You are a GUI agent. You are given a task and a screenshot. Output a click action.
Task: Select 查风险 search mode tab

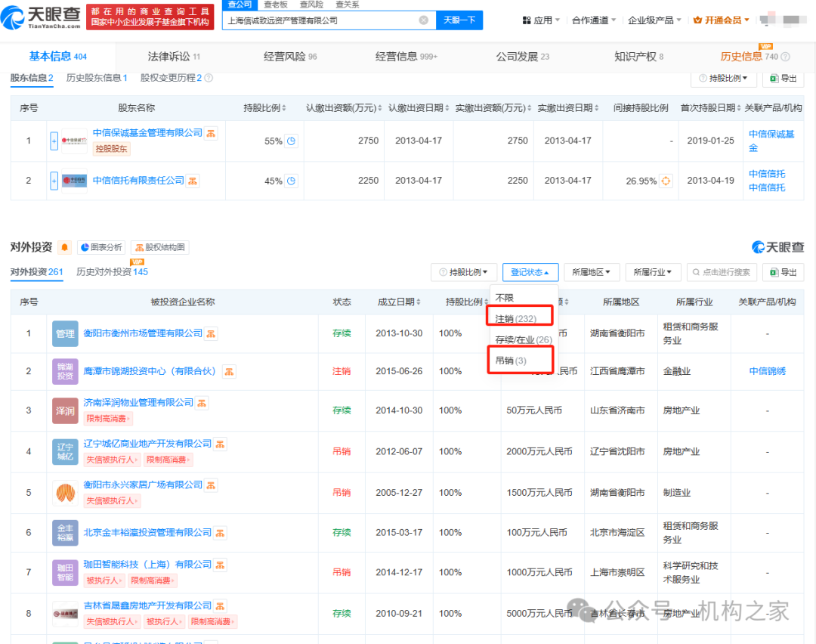pos(312,5)
